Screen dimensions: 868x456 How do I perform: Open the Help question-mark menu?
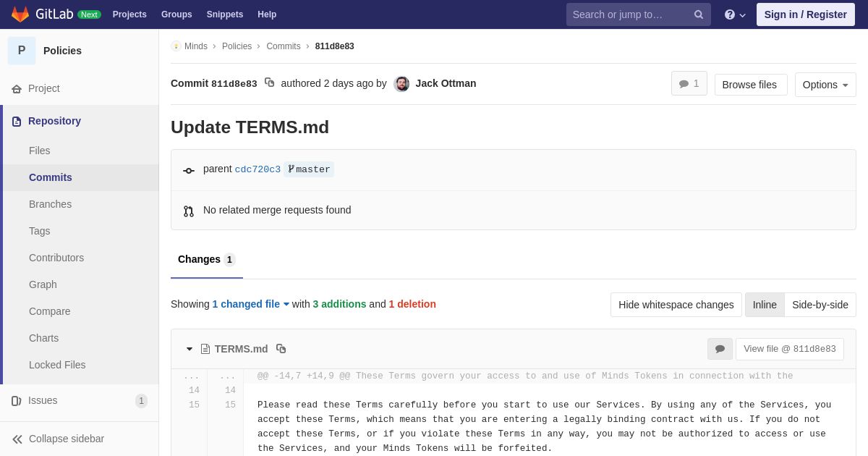735,14
